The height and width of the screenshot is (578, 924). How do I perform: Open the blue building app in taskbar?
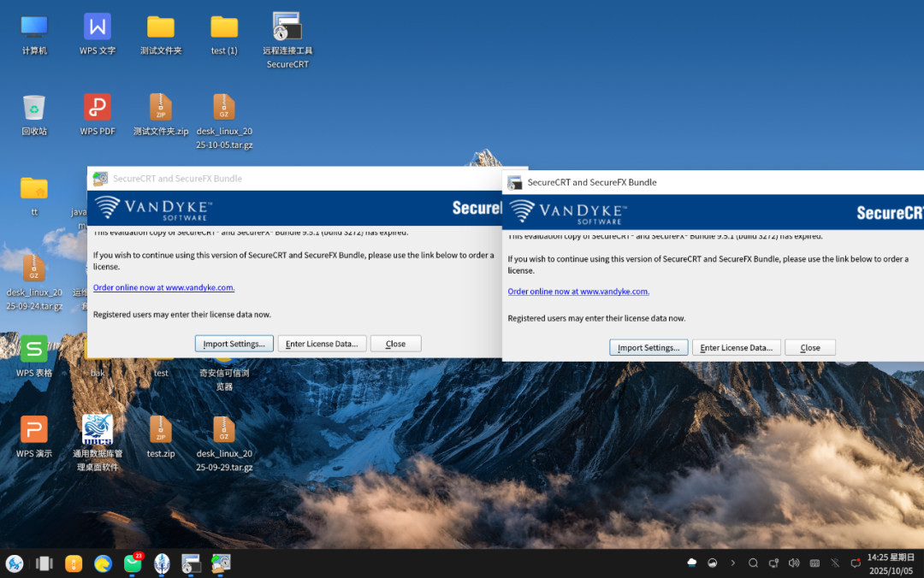[x=162, y=563]
